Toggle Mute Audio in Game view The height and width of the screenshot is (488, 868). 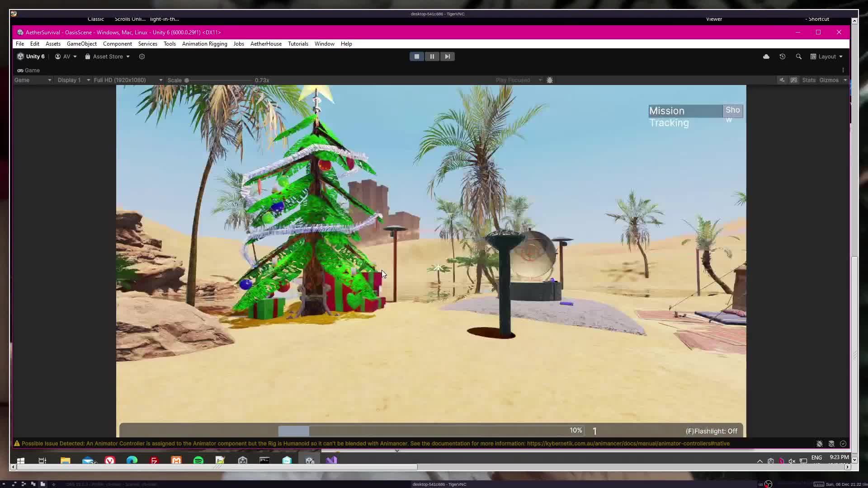(782, 80)
